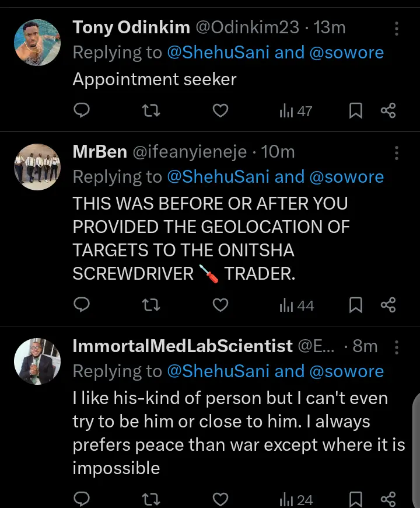
Task: Open ImmortalMedLabScientist's display name profile
Action: (x=182, y=346)
